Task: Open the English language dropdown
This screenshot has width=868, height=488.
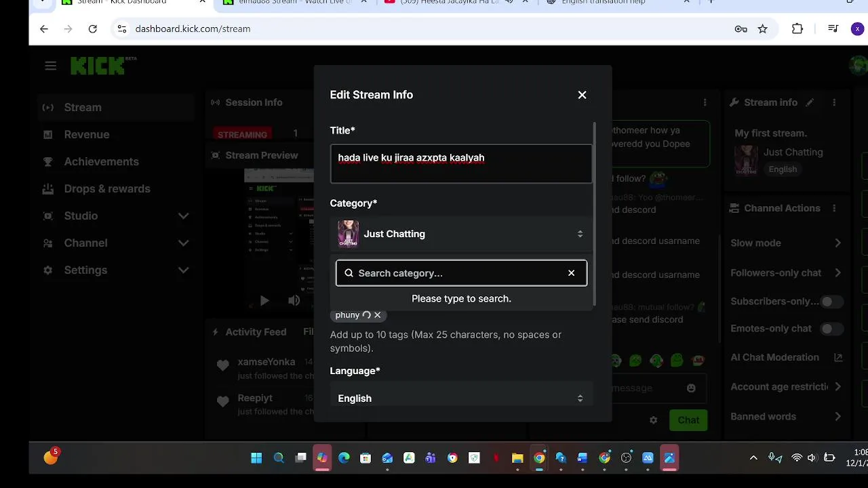Action: (x=461, y=398)
